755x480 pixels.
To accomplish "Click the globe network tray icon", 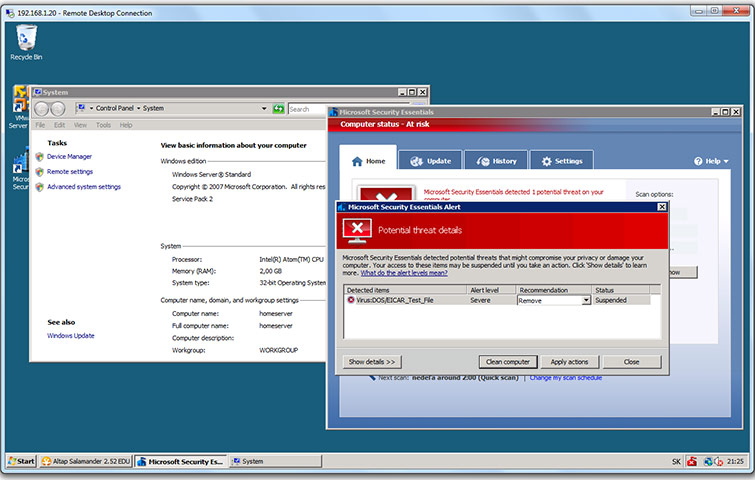I will coord(708,461).
